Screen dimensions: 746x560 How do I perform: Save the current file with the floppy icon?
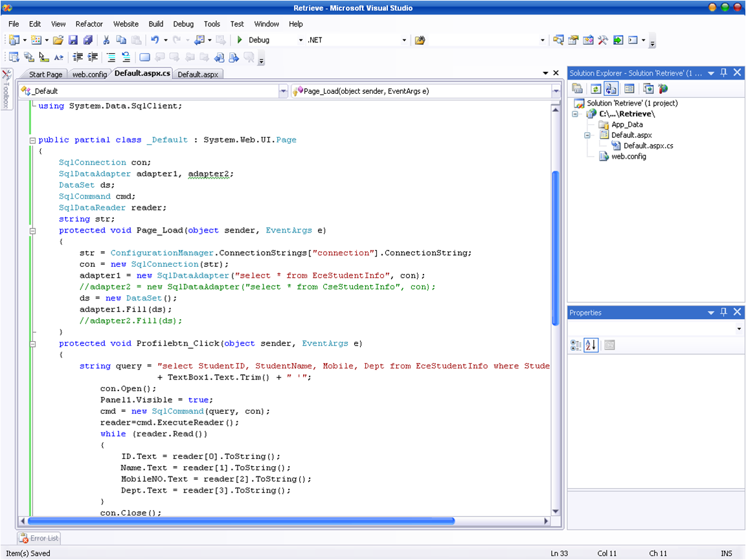click(x=73, y=40)
